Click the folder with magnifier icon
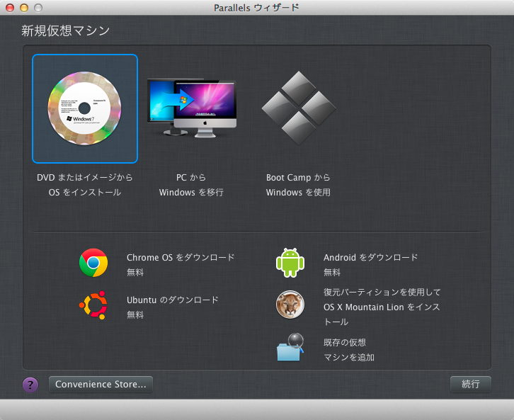514x420 pixels. [290, 347]
